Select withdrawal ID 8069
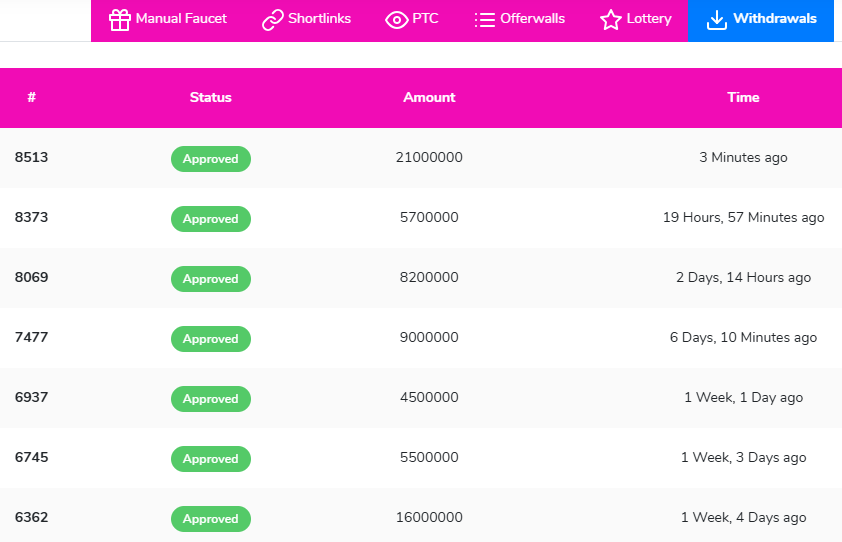 click(x=31, y=278)
